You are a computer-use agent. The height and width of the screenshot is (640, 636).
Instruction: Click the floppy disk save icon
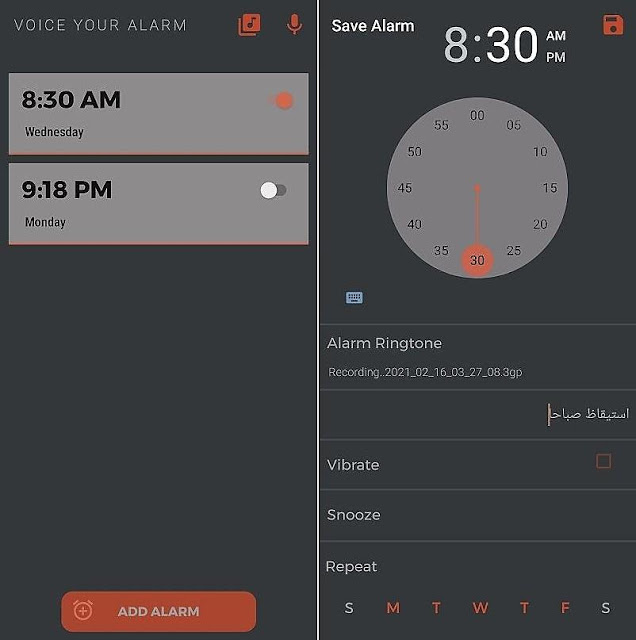coord(613,25)
